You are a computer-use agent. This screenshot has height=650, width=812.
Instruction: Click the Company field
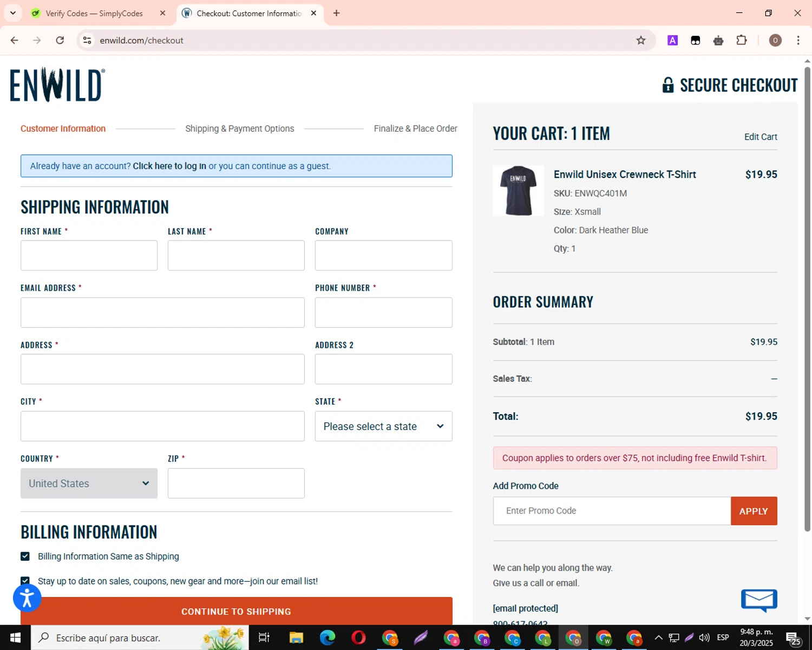[x=383, y=256]
